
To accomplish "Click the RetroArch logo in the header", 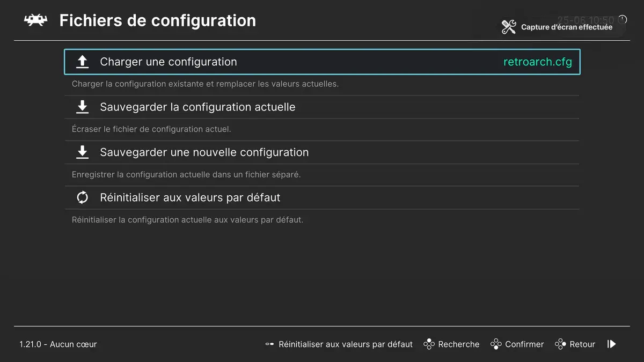I will coord(35,20).
